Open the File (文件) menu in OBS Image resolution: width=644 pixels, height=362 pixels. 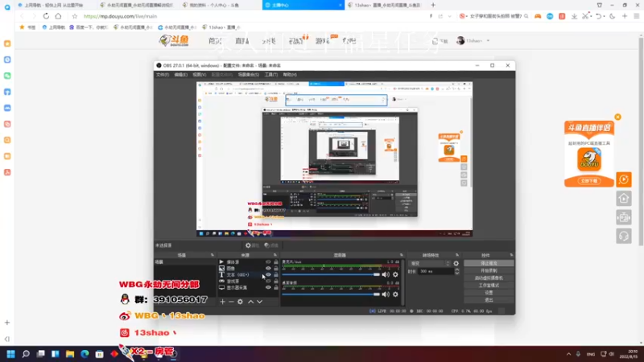click(x=163, y=75)
